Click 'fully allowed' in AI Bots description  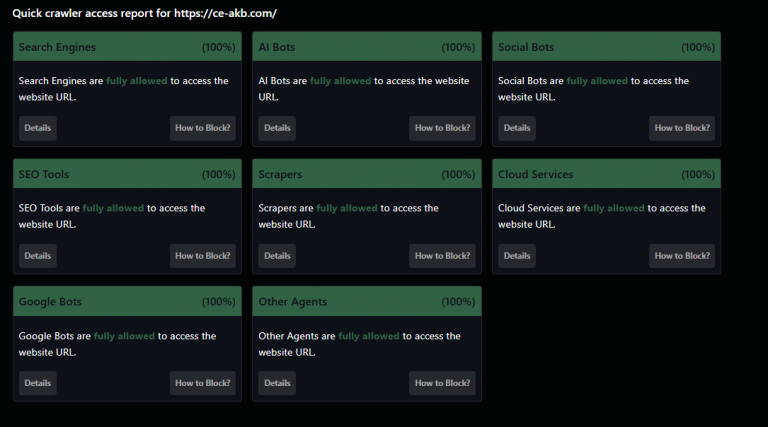tap(340, 81)
